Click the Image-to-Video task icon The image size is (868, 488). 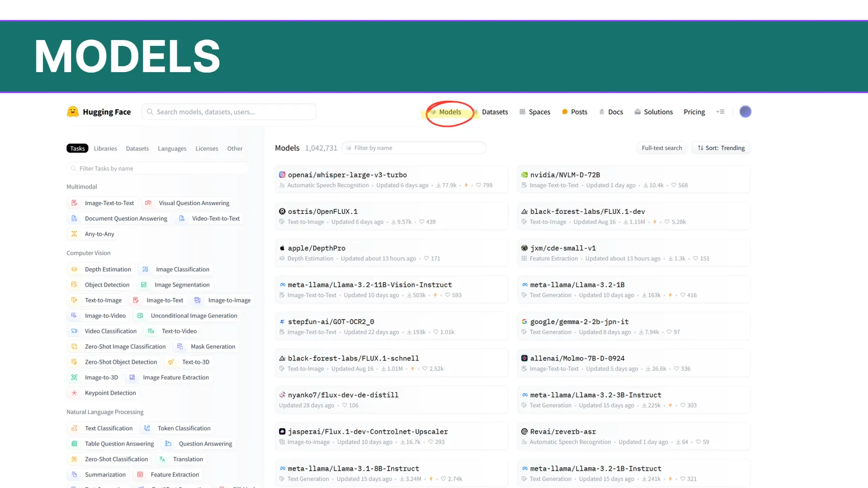click(74, 316)
